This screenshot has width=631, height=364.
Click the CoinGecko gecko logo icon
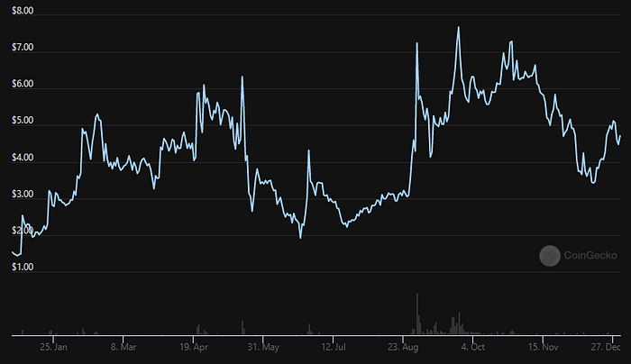[549, 256]
